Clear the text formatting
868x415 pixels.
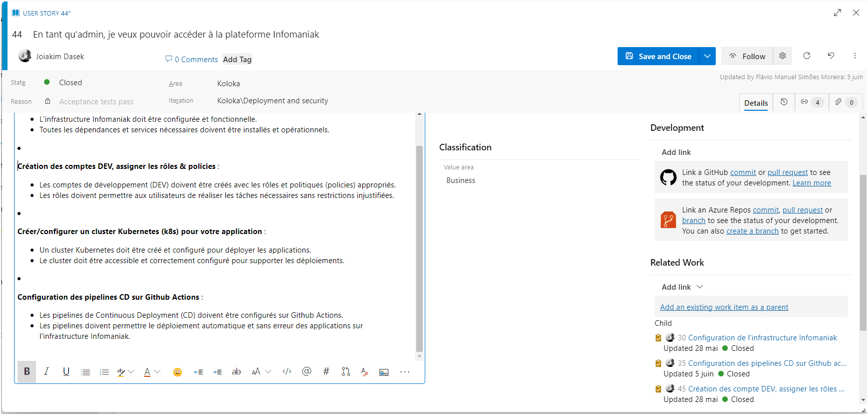pos(365,372)
